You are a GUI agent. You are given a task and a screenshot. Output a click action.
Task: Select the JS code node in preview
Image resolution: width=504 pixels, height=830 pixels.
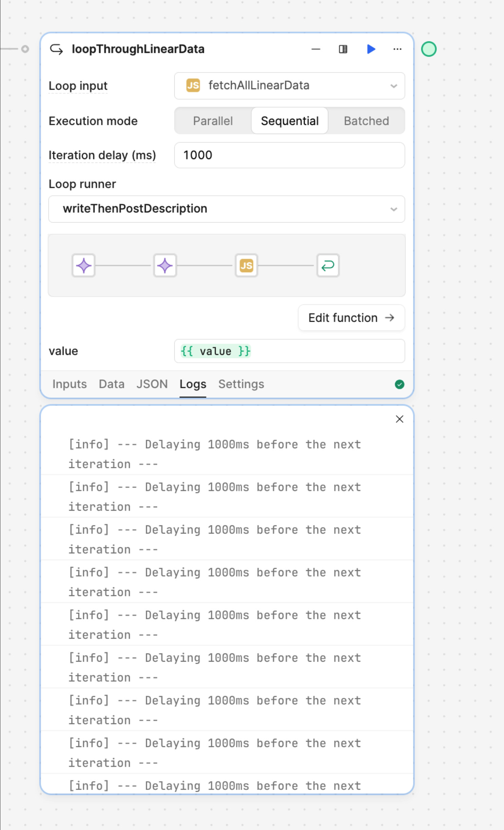click(x=247, y=265)
